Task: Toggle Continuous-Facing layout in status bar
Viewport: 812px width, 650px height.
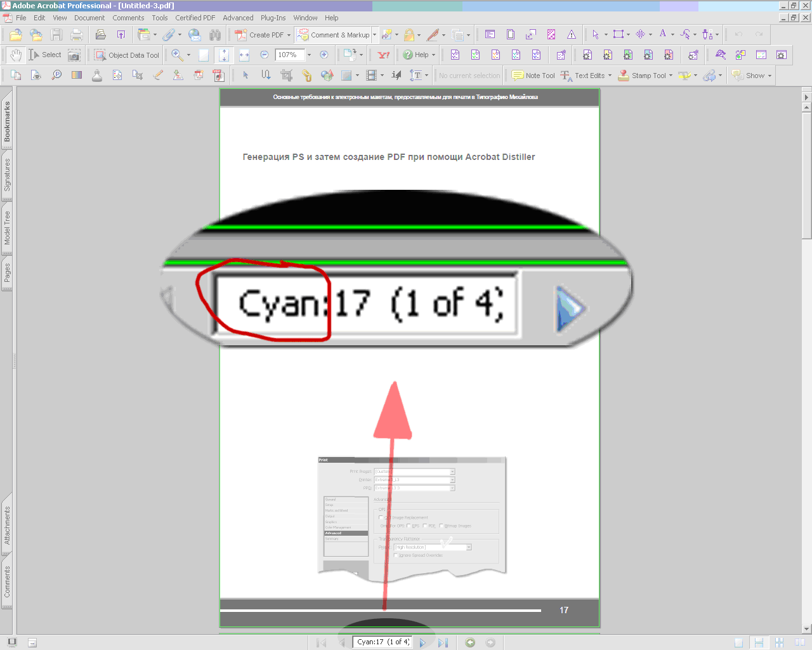Action: tap(780, 642)
